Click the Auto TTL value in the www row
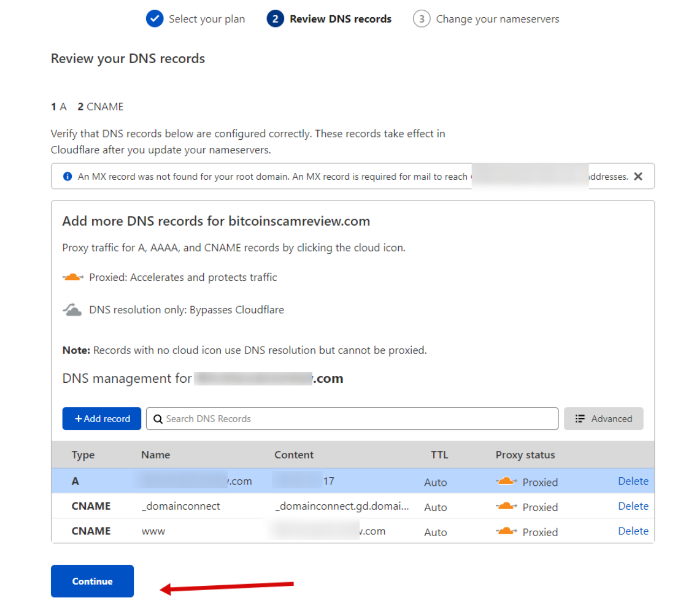This screenshot has width=689, height=616. pos(435,532)
